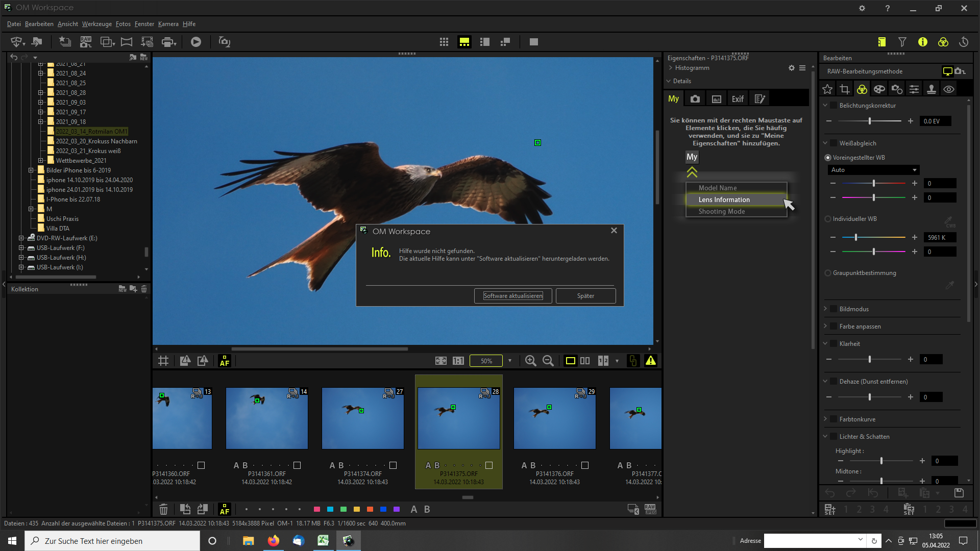
Task: Open the camera info tab icon
Action: click(x=695, y=99)
